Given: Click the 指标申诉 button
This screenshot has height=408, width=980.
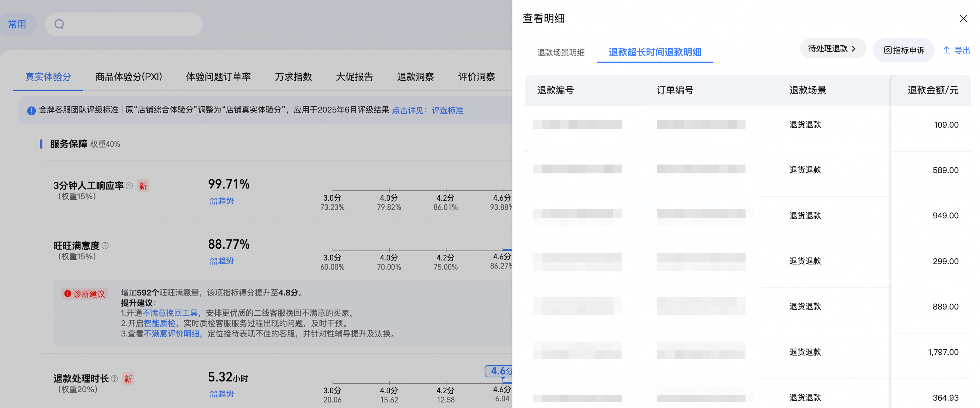Looking at the screenshot, I should pos(904,50).
